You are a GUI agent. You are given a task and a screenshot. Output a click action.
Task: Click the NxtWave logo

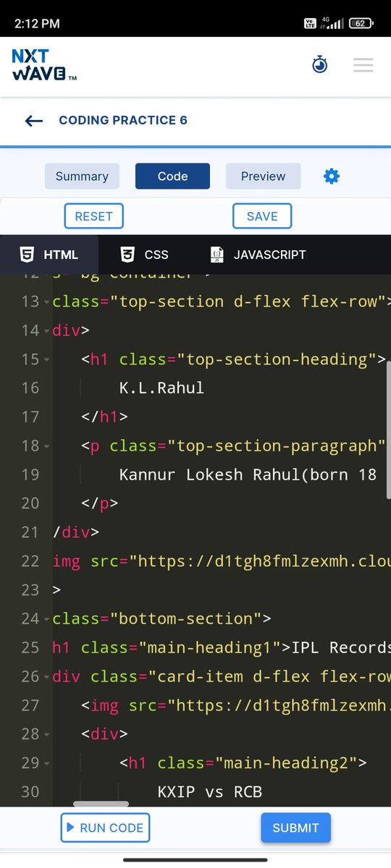point(44,65)
